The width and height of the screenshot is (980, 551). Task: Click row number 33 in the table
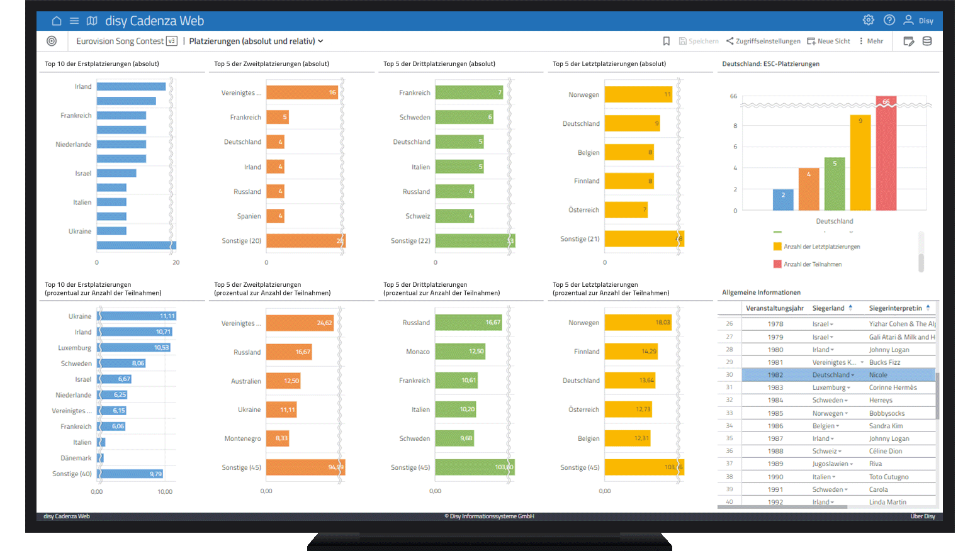click(729, 413)
